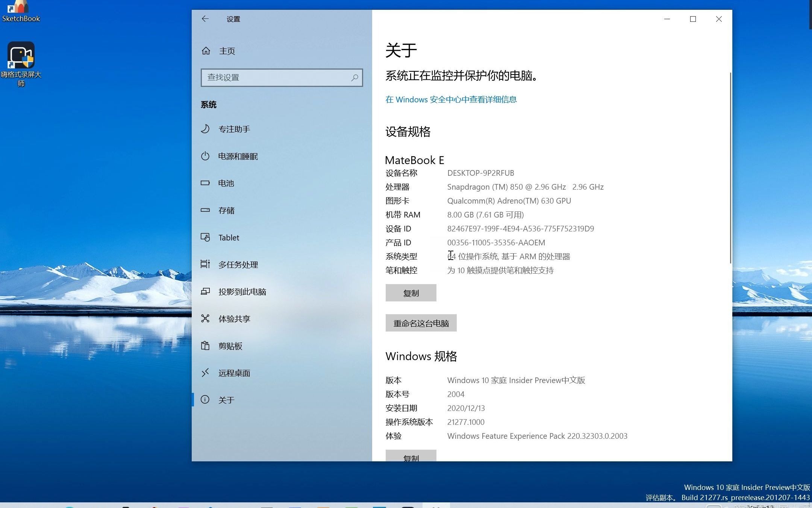Open Windows 安全中心 details link

pos(451,99)
